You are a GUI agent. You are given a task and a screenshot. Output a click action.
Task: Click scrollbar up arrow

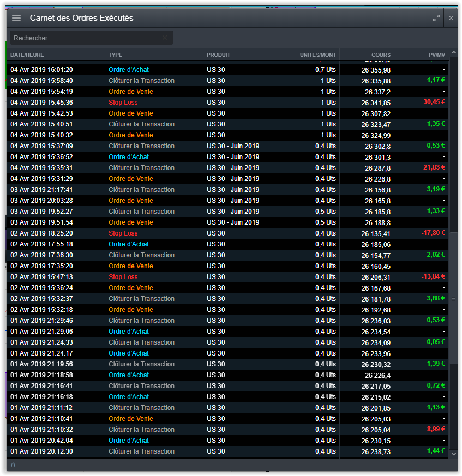453,53
